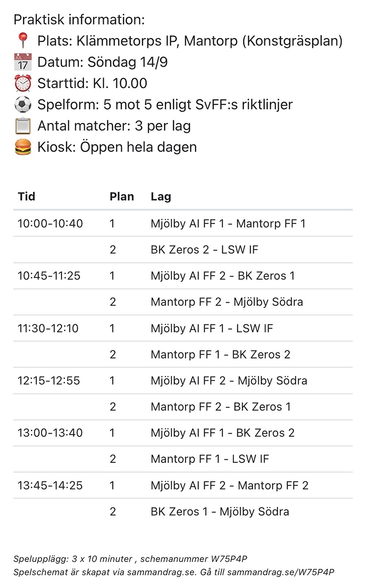Click the hamburger icon beside Kiosk

click(23, 147)
